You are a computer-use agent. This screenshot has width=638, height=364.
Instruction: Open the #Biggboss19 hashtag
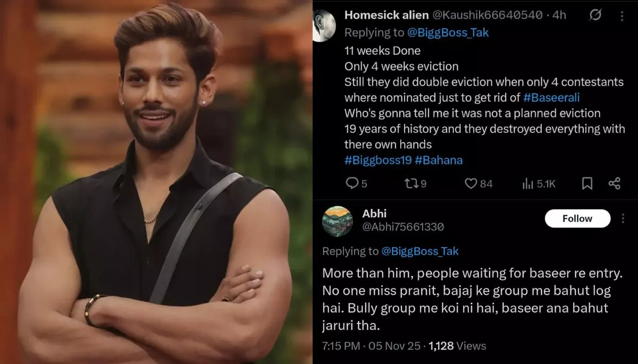[378, 160]
